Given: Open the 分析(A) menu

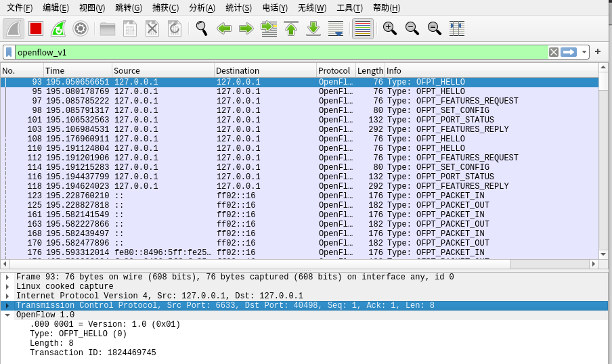Looking at the screenshot, I should 202,8.
